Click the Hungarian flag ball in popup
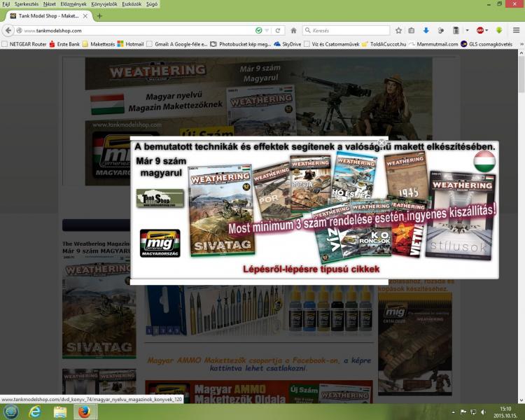 [x=484, y=161]
